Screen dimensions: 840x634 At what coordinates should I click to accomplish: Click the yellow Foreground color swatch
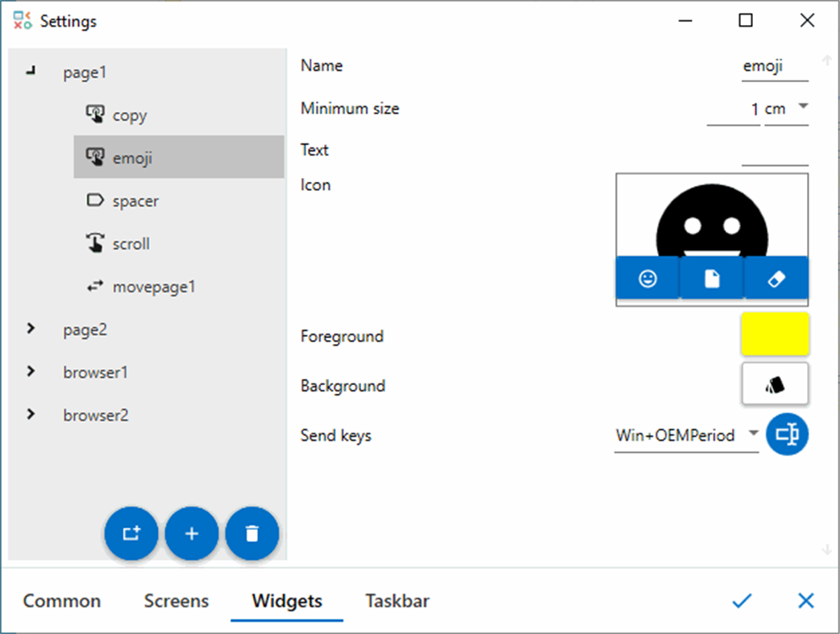pos(774,334)
